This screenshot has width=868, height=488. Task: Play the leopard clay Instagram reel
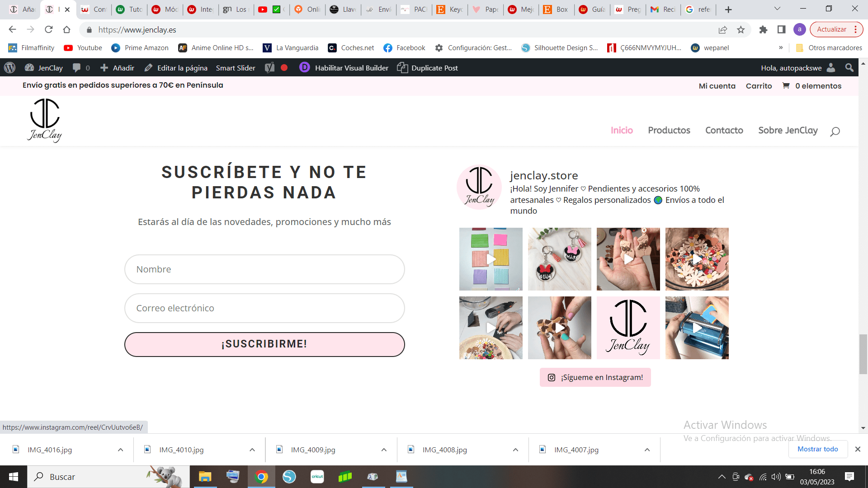point(560,328)
